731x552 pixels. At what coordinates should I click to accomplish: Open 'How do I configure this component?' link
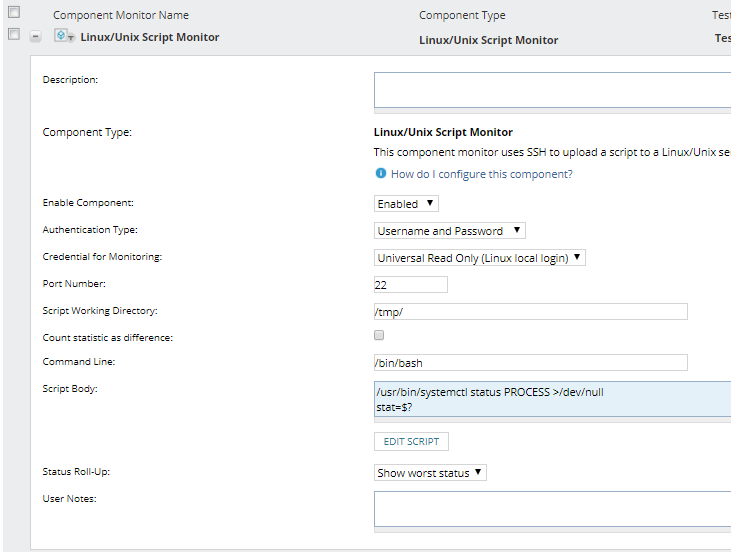click(481, 174)
